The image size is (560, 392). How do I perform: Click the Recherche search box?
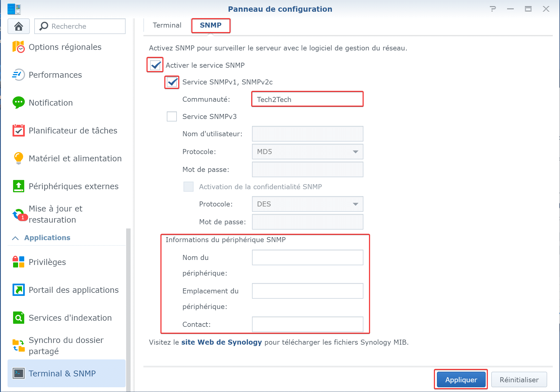[x=80, y=26]
